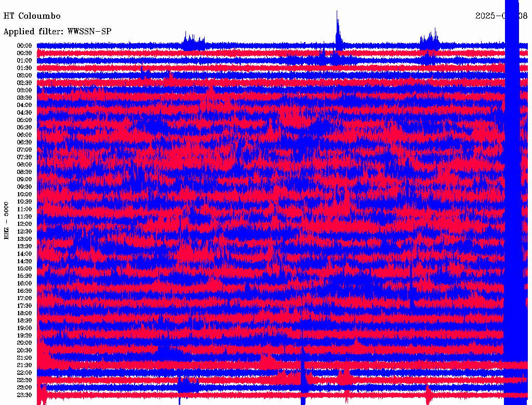
Task: Choose the 12:30 time label
Action: pos(24,232)
